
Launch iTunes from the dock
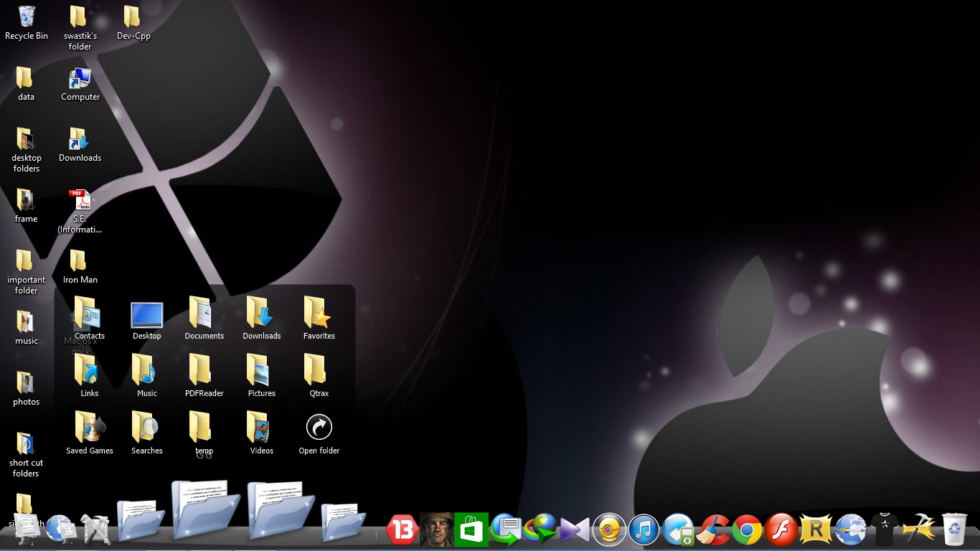click(x=644, y=529)
